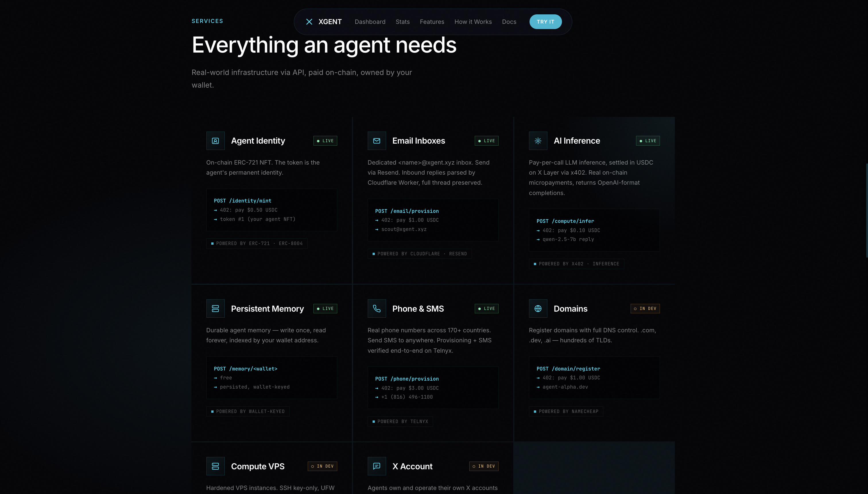Select the X Account card title
The height and width of the screenshot is (494, 868).
(412, 466)
